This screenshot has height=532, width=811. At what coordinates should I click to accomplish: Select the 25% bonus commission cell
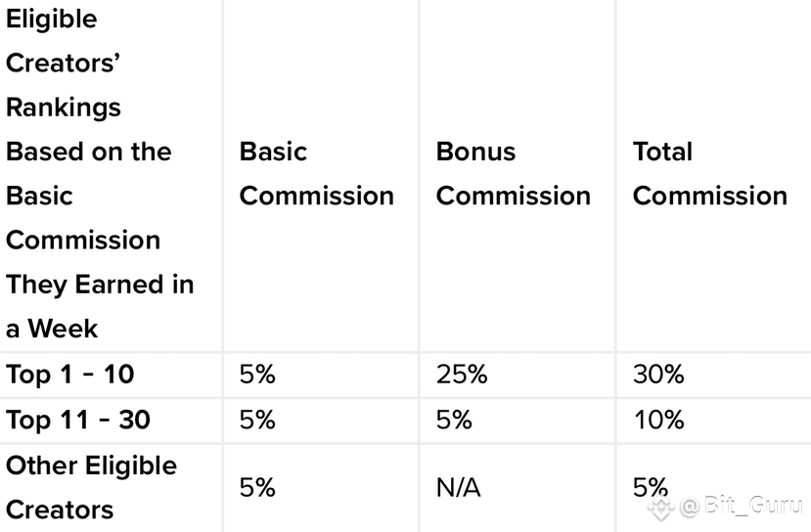coord(462,375)
